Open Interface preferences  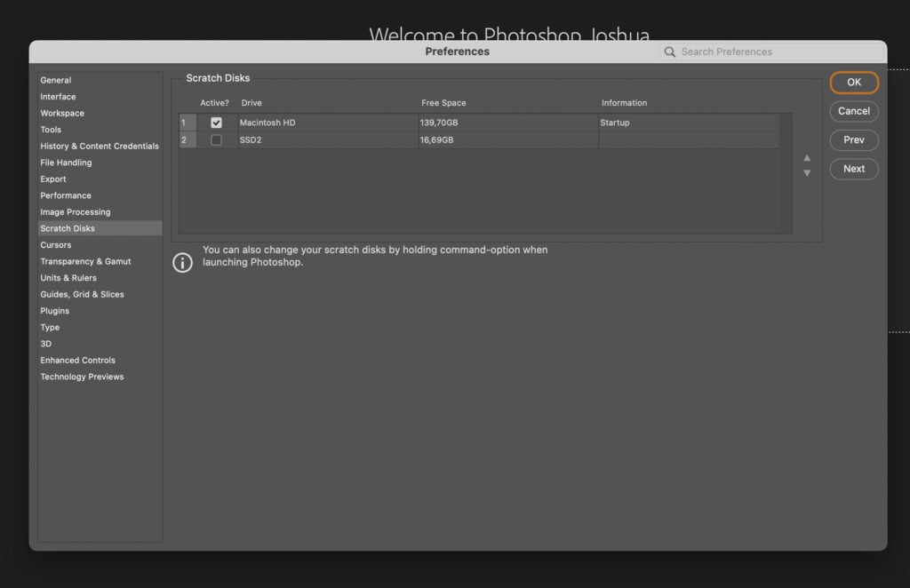58,97
